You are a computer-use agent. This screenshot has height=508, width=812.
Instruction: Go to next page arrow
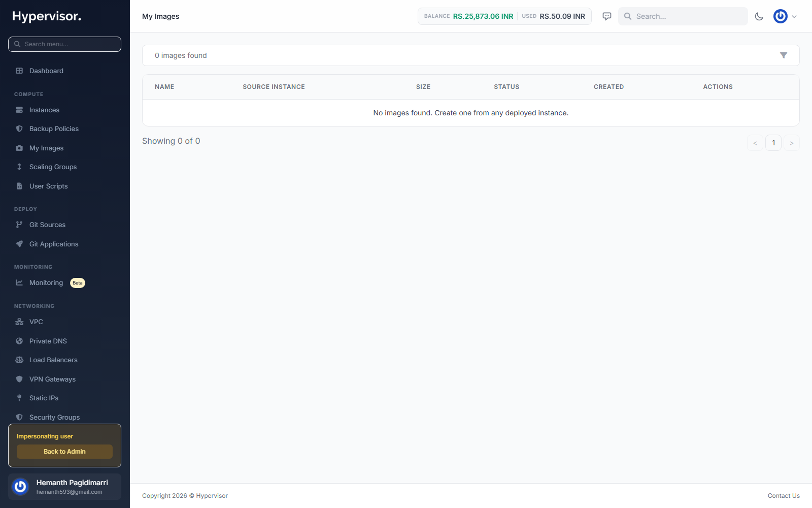pos(792,143)
